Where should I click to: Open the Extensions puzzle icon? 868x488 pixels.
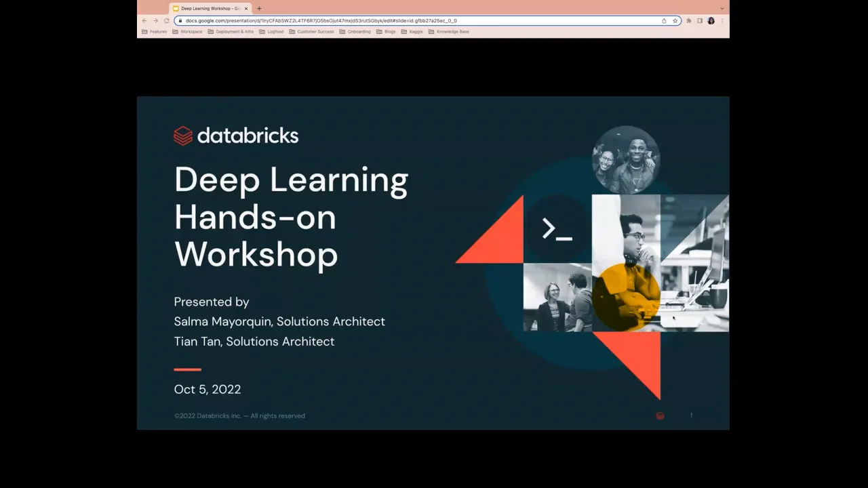(x=689, y=20)
